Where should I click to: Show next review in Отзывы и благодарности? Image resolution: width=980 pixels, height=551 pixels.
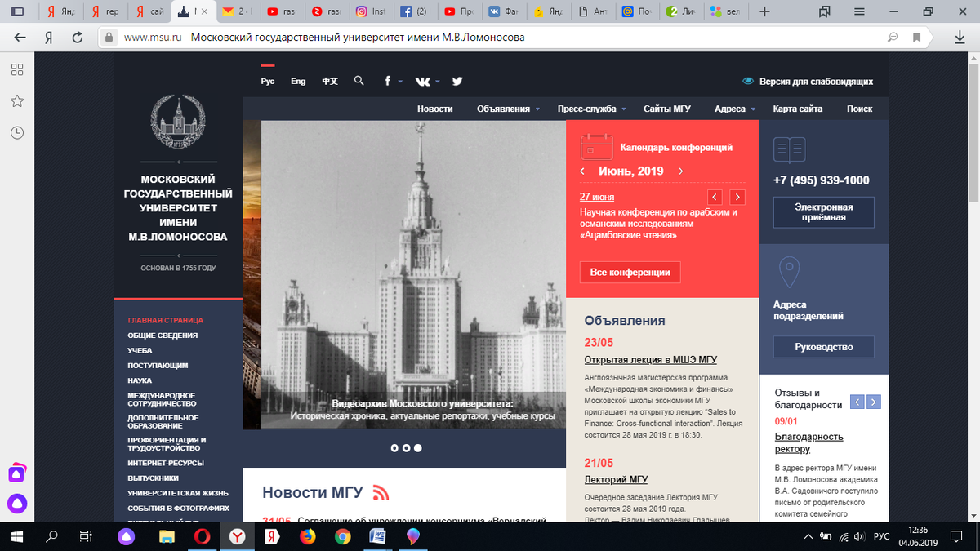(x=874, y=402)
